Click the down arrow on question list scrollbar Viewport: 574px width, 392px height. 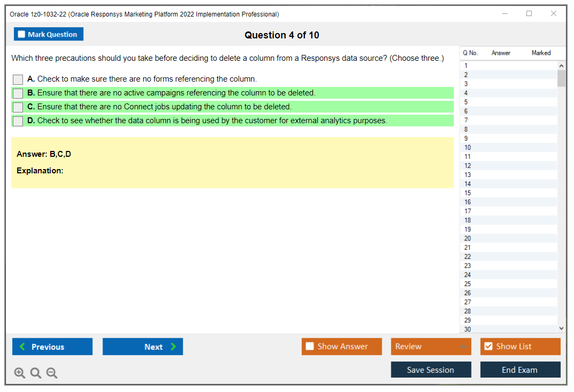click(x=560, y=328)
